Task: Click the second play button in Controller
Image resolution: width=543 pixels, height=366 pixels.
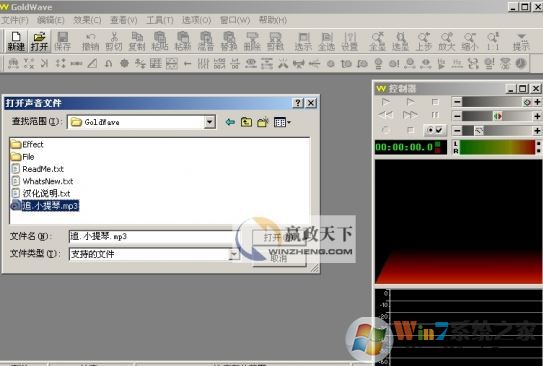Action: [x=410, y=102]
